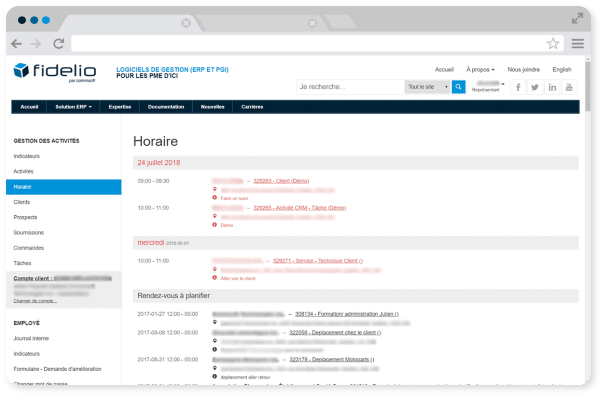Open Commandes in the sidebar
This screenshot has height=397, width=603.
29,248
